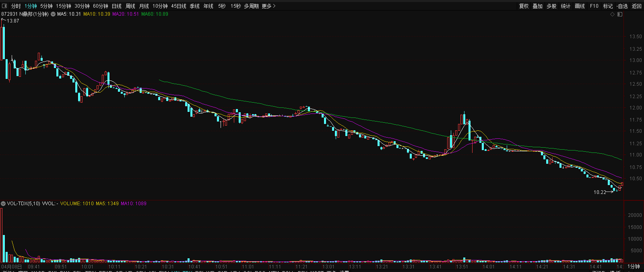Open the 统计 statistics tool
Screen dimensions: 644x272
click(x=566, y=6)
